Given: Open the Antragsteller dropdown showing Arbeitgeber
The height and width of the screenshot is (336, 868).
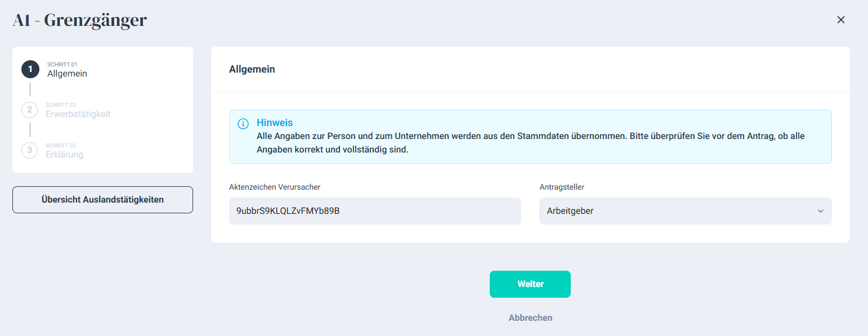Looking at the screenshot, I should 685,211.
